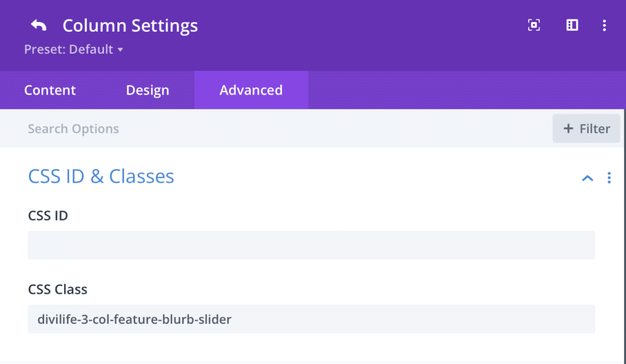Click the CSS ID label
This screenshot has height=364, width=626.
48,216
